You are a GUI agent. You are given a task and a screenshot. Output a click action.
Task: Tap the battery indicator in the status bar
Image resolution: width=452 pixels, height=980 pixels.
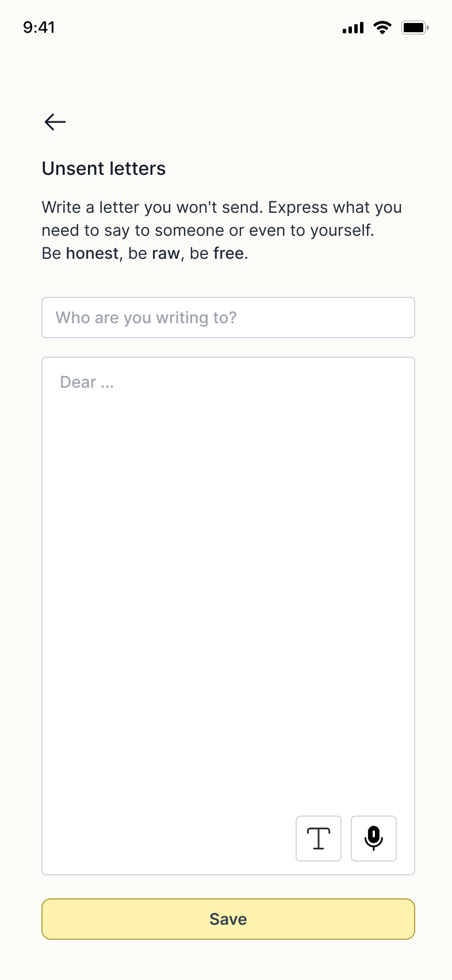tap(413, 27)
